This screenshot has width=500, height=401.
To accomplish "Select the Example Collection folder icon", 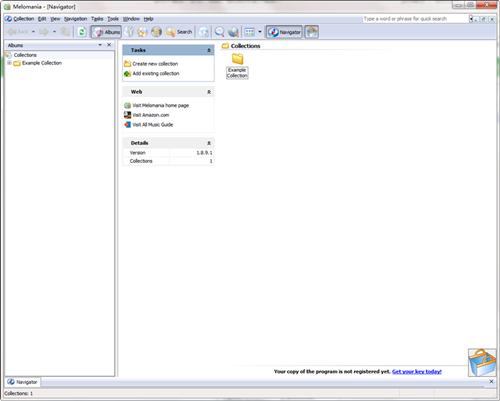I will point(237,59).
